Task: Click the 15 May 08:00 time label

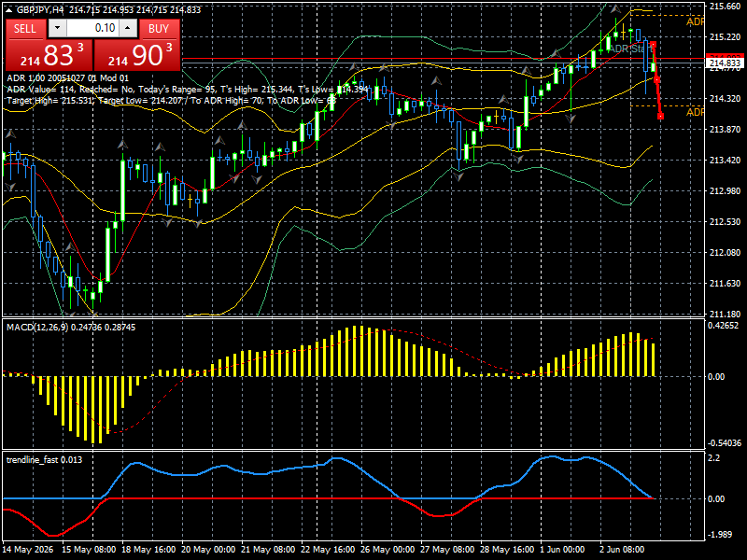Action: (89, 550)
